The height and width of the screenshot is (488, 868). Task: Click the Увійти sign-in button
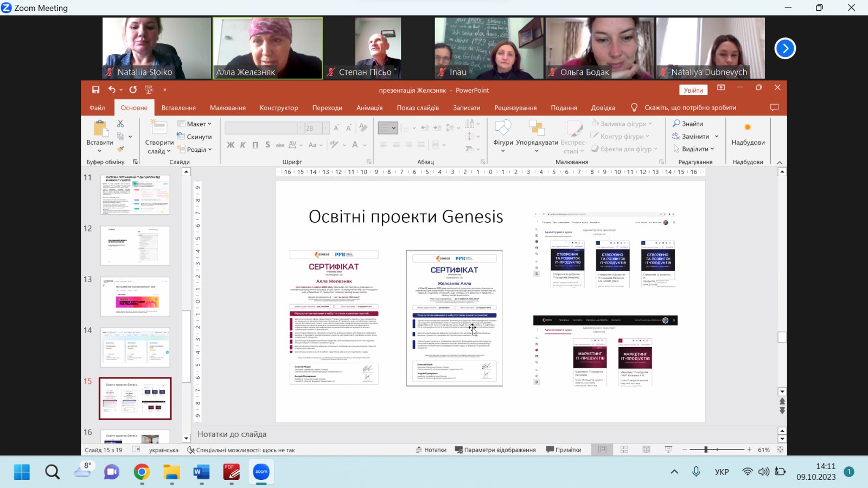[x=693, y=90]
